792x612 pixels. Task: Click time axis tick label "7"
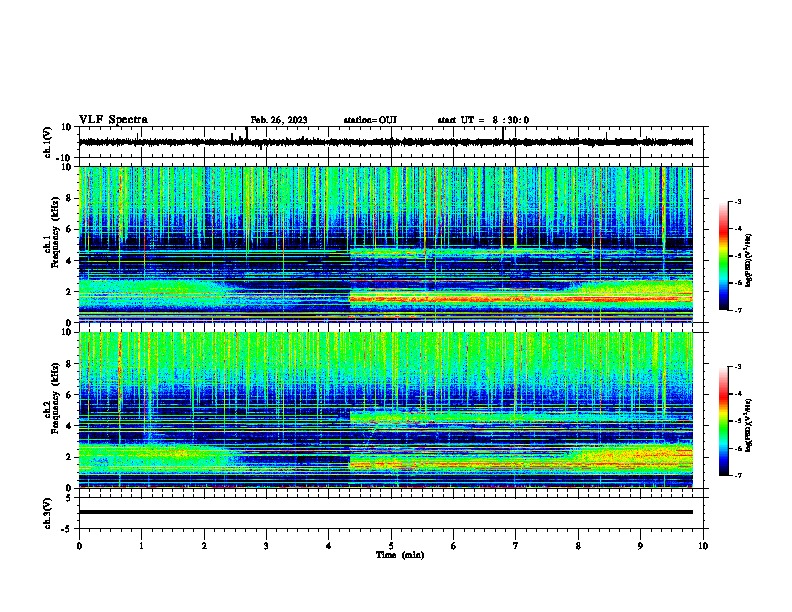tap(516, 546)
